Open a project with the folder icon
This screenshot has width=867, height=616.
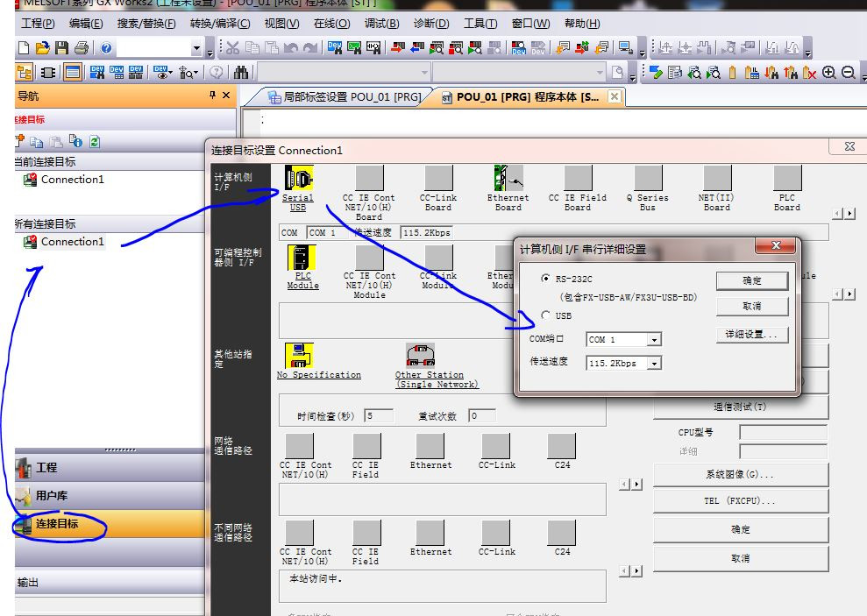point(43,48)
